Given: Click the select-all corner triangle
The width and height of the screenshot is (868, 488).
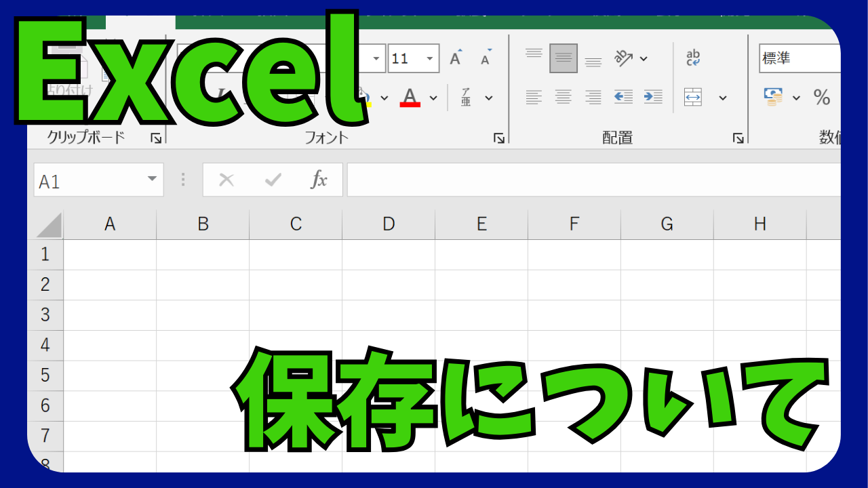Looking at the screenshot, I should 47,225.
